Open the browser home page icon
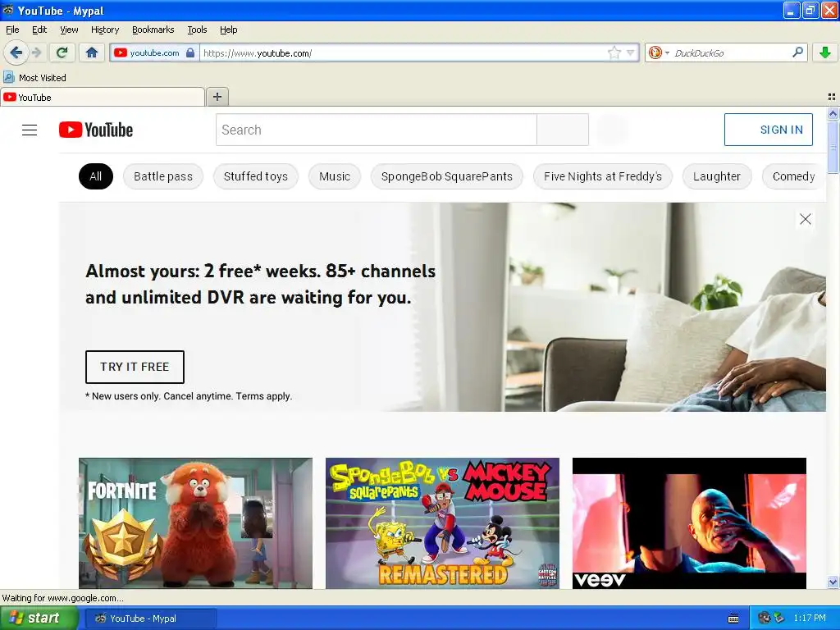The height and width of the screenshot is (630, 840). [x=92, y=52]
